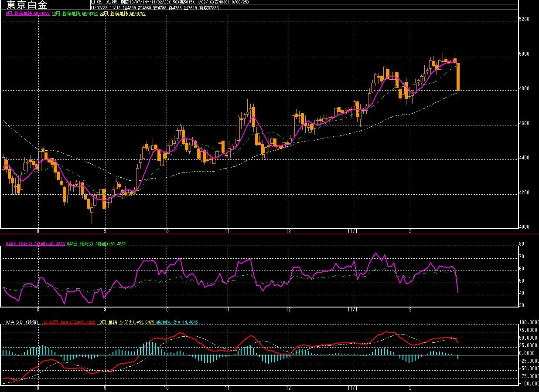This screenshot has height=392, width=539.
Task: Click the 10 month label under the MACD panel
Action: 166,388
